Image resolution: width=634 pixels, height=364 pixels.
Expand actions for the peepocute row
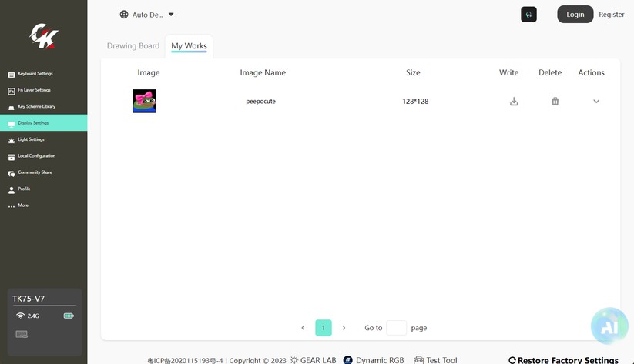pyautogui.click(x=596, y=101)
